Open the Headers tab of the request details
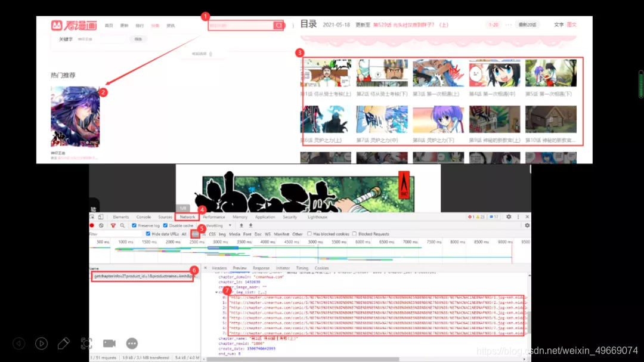The width and height of the screenshot is (644, 362). click(219, 268)
